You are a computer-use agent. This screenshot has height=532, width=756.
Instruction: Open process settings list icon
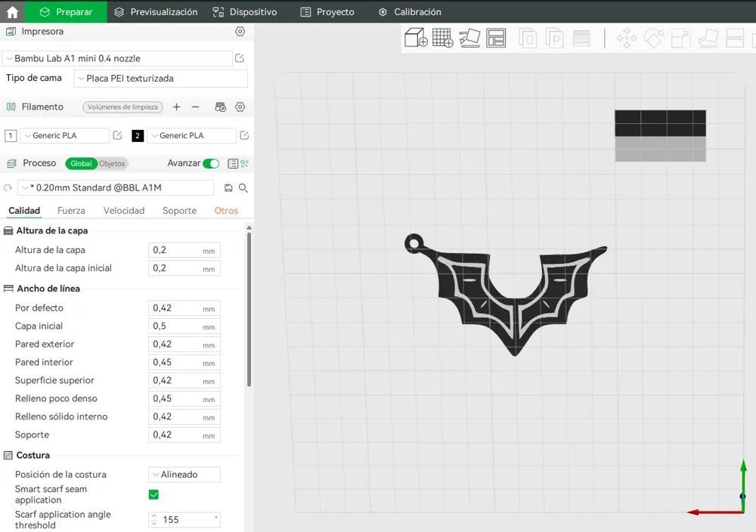(x=232, y=164)
